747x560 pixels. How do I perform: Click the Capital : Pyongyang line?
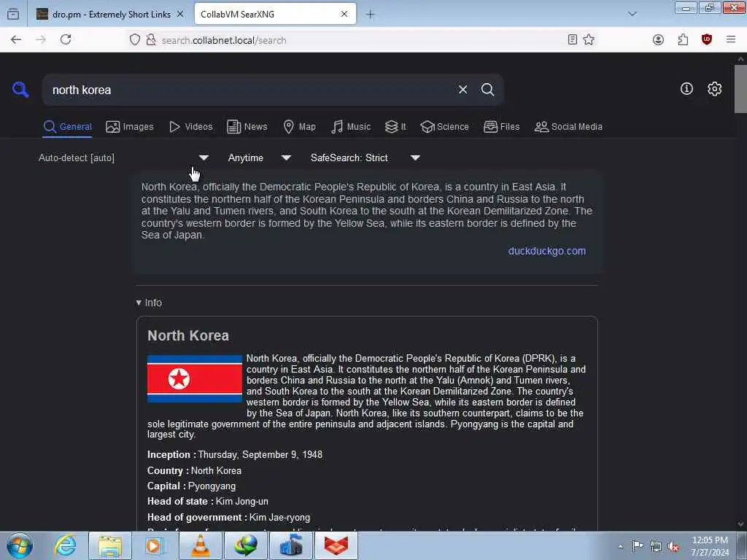[x=192, y=486]
